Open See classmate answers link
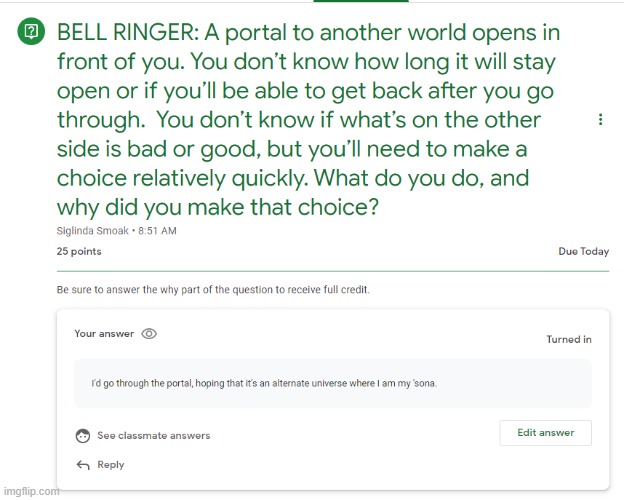Viewport: 624px width, 500px height. click(x=153, y=436)
